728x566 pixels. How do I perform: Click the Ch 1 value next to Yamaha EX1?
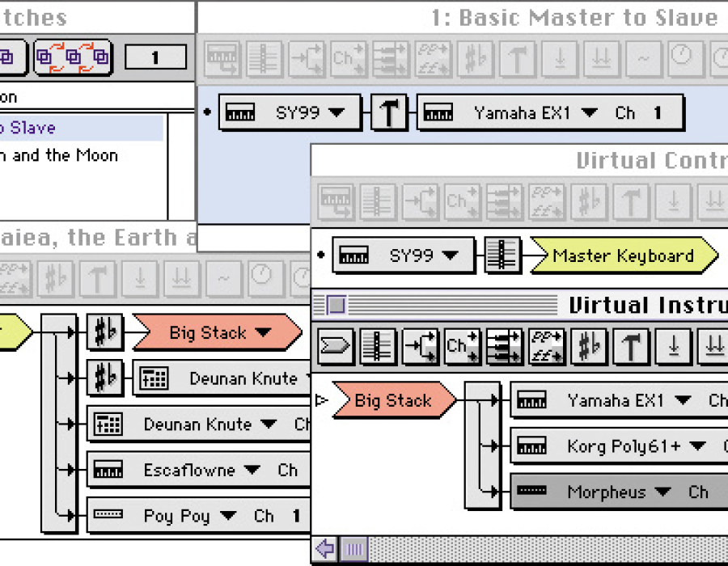[657, 112]
